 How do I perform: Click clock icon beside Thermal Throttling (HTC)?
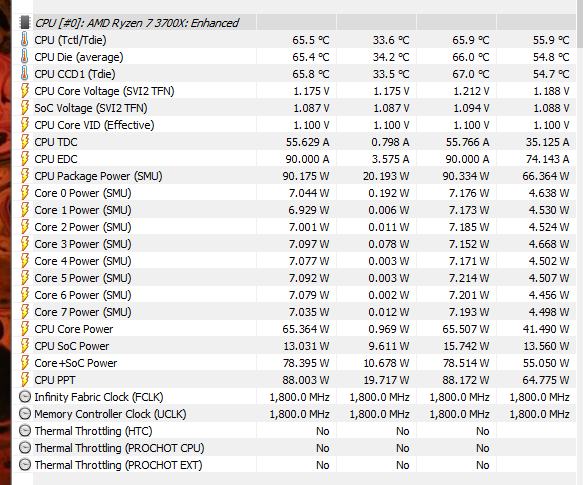(x=25, y=431)
